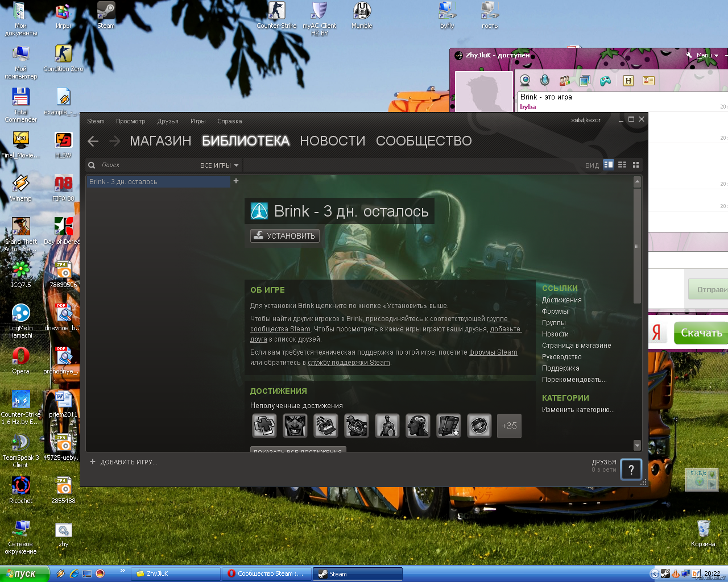Viewport: 728px width, 582px height.
Task: Go to the БИБЛИОТЕКА tab
Action: (246, 141)
